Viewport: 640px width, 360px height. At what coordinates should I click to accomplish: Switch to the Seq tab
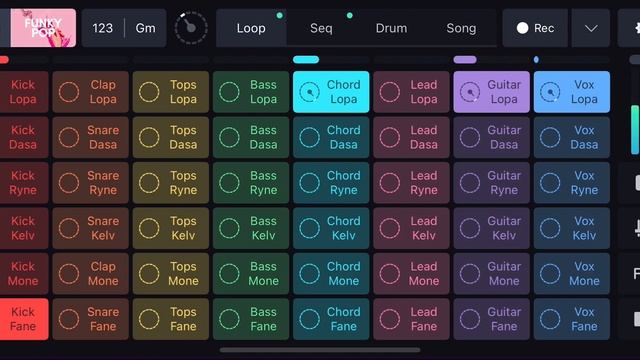(321, 28)
